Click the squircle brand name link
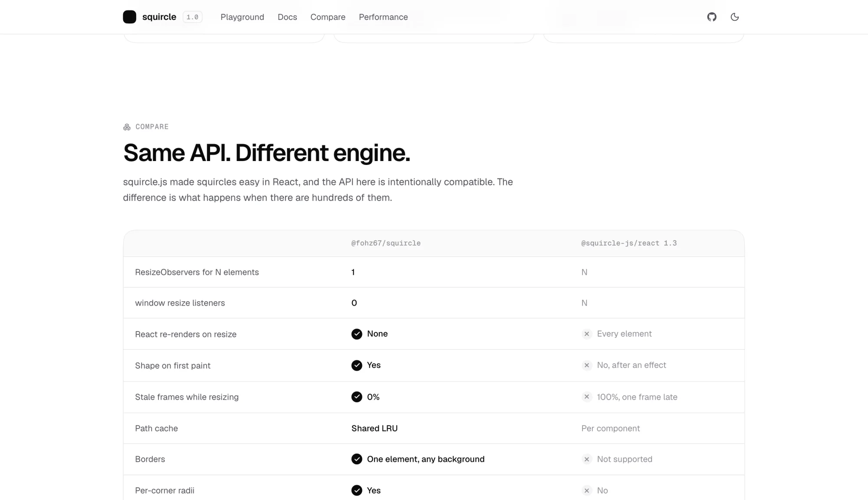868x500 pixels. [159, 17]
